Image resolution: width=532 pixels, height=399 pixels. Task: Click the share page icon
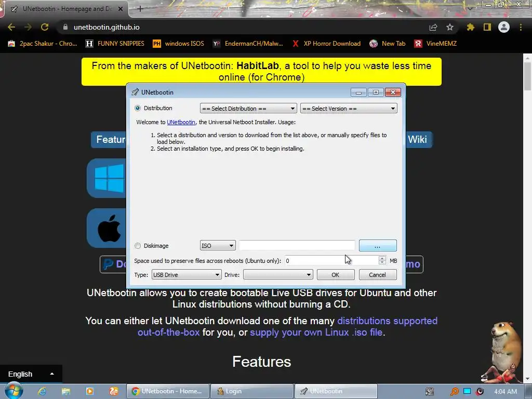pos(433,27)
